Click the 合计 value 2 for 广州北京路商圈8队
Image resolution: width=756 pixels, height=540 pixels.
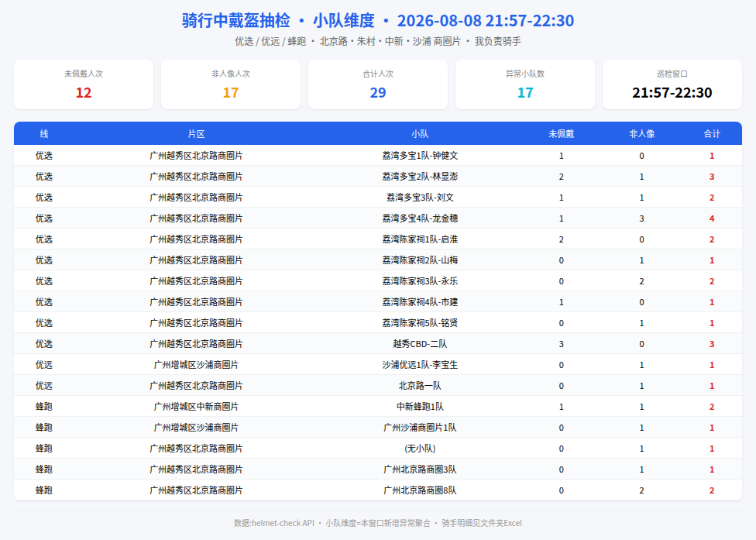(712, 490)
